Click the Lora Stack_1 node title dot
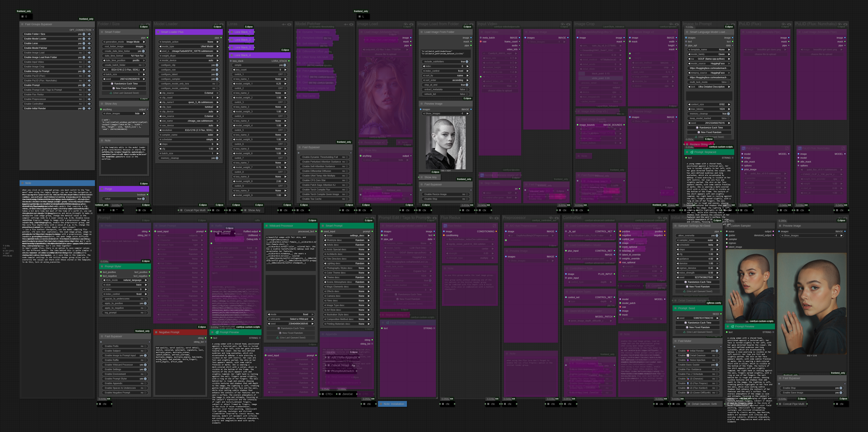 coord(232,32)
